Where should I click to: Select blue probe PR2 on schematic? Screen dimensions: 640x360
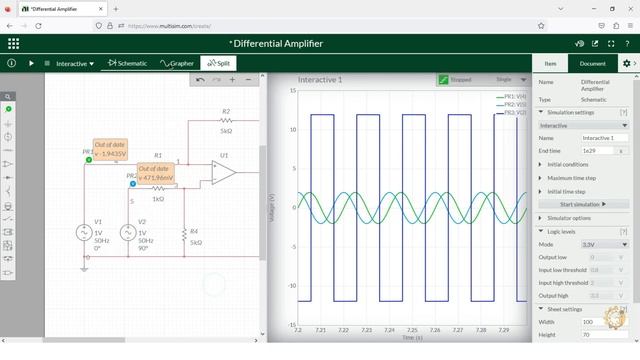(x=133, y=184)
